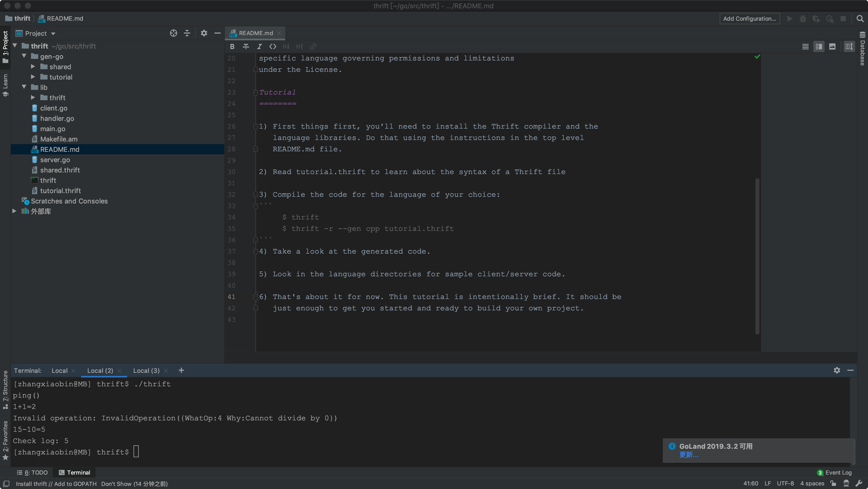868x489 pixels.
Task: Open the Learn tool window
Action: coord(5,85)
